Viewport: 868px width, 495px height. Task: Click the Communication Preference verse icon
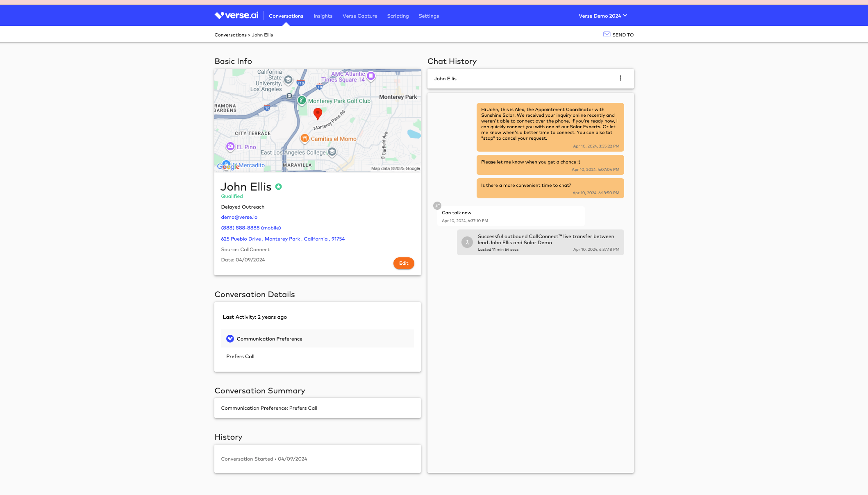tap(230, 339)
